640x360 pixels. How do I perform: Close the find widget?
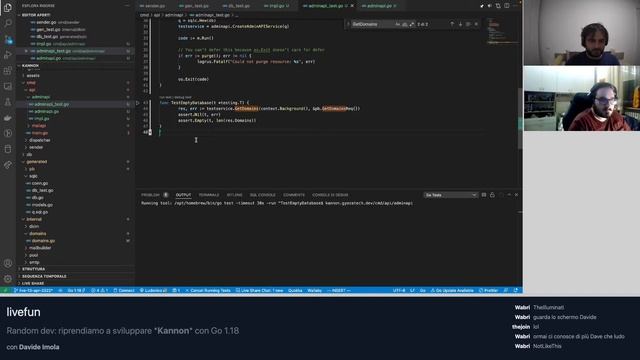click(x=476, y=24)
